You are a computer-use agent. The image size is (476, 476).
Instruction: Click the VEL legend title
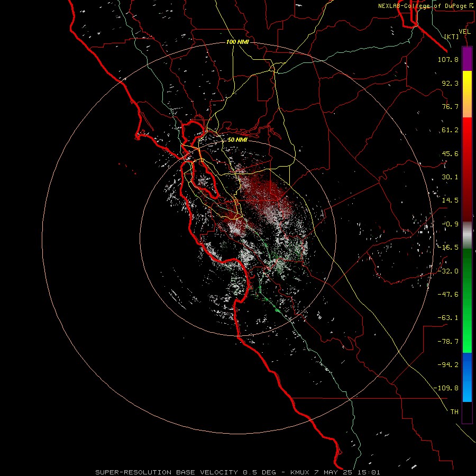(x=464, y=32)
